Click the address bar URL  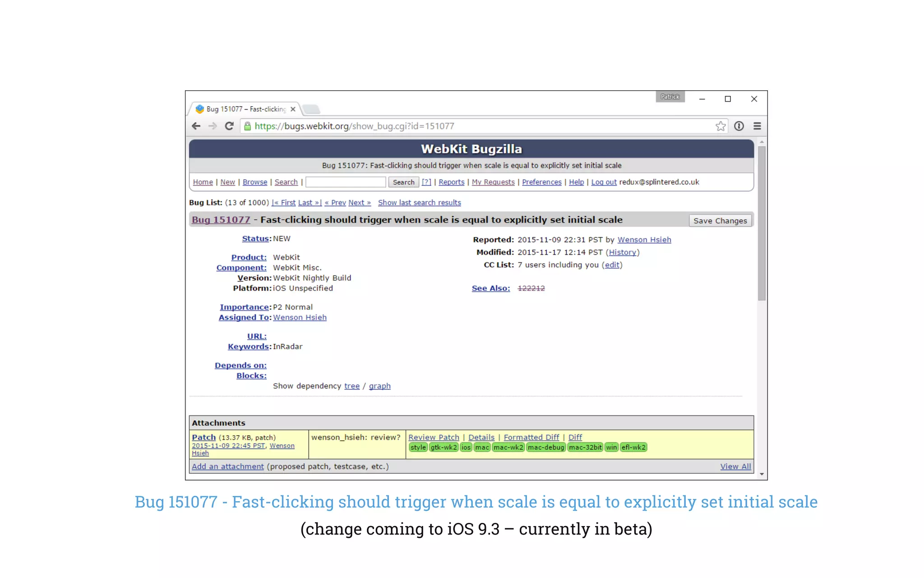354,126
